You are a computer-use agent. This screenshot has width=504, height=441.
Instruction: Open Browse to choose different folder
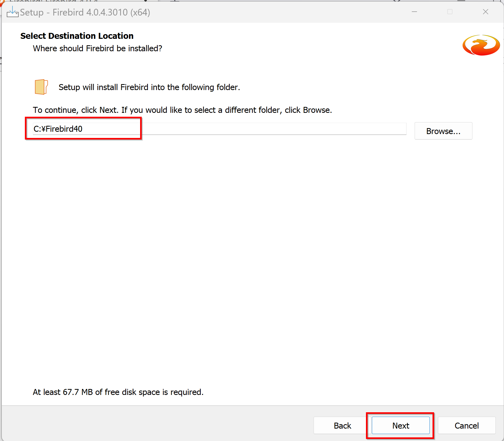(x=443, y=131)
